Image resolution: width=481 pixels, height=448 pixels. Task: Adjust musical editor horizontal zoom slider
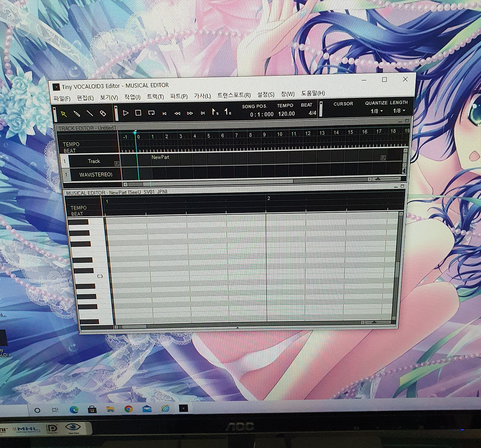[x=374, y=322]
